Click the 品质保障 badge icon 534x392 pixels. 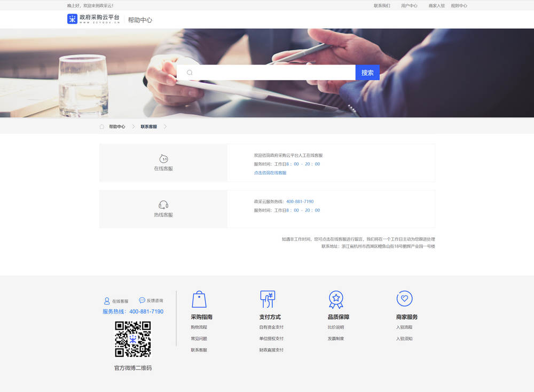(335, 299)
